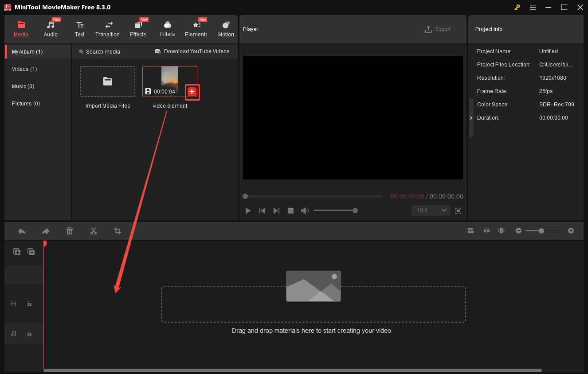Click the SDR- Rec.709 color space value
This screenshot has width=588, height=374.
(557, 105)
